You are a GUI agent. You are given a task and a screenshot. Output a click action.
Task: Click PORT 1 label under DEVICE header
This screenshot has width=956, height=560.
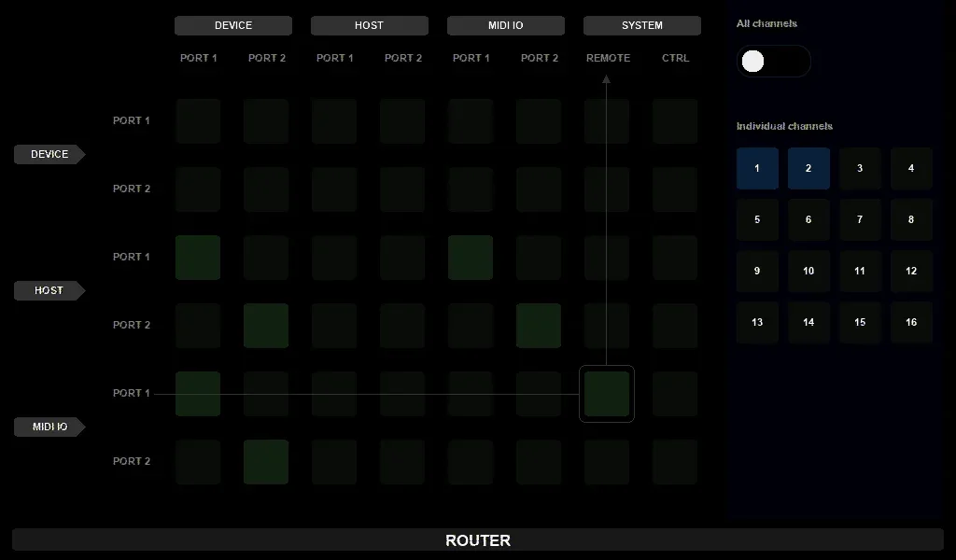(198, 58)
